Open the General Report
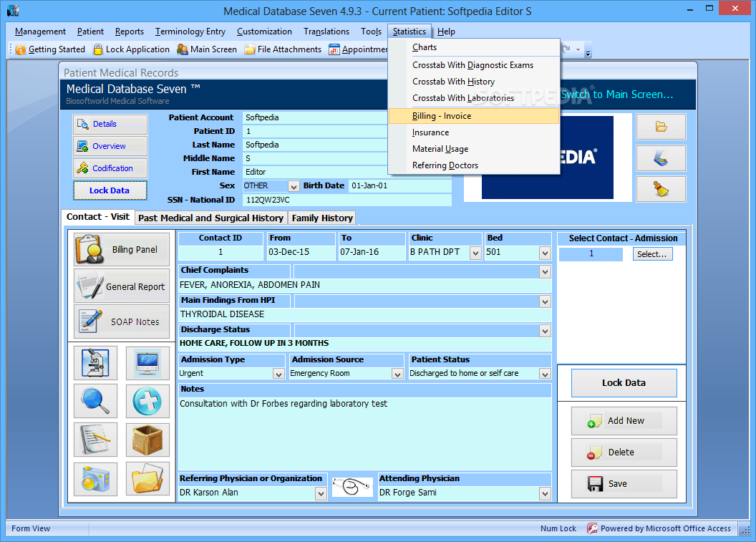The width and height of the screenshot is (756, 542). tap(122, 286)
